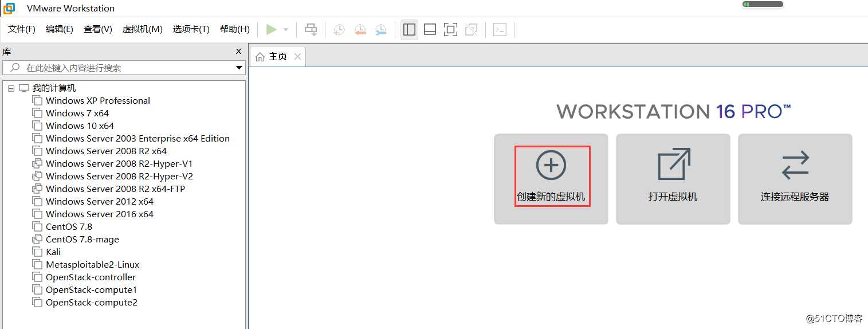Select Windows Server 2008 R2-Hyper-V1 VM
This screenshot has height=329, width=868.
pyautogui.click(x=119, y=164)
